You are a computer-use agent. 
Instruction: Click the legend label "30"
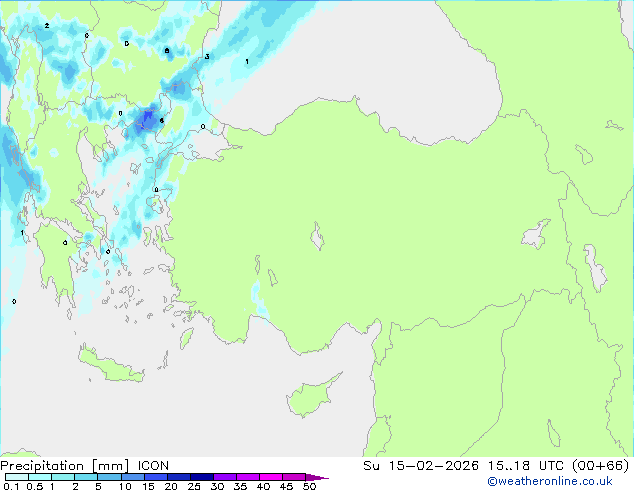[217, 486]
